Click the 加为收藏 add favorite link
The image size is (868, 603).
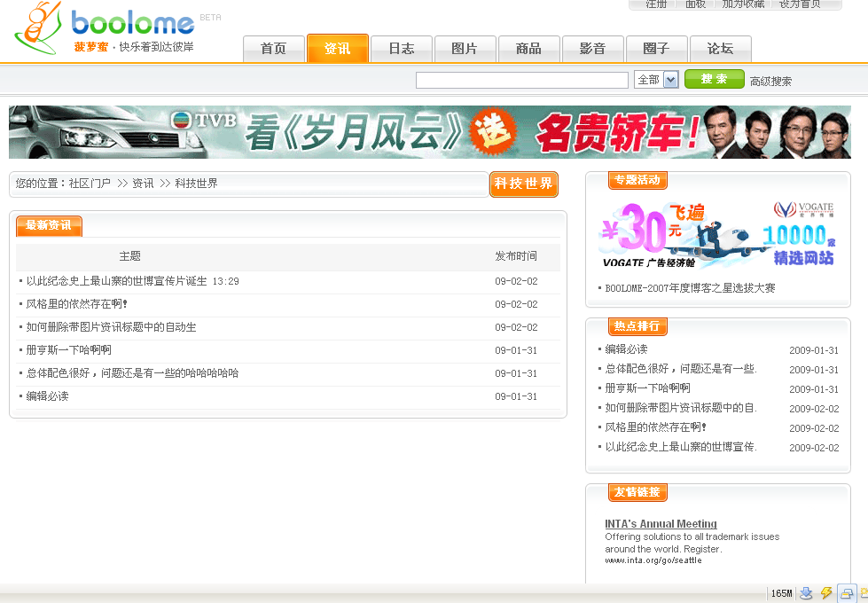click(744, 4)
